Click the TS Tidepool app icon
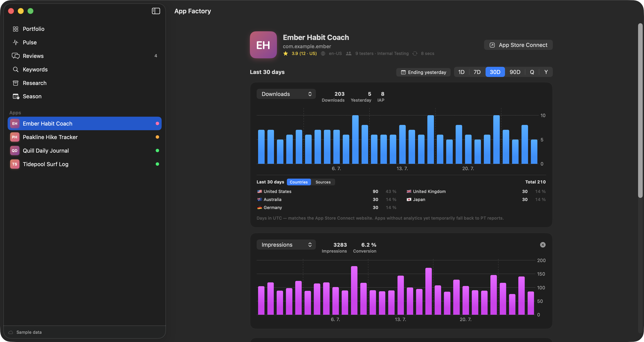 (15, 164)
